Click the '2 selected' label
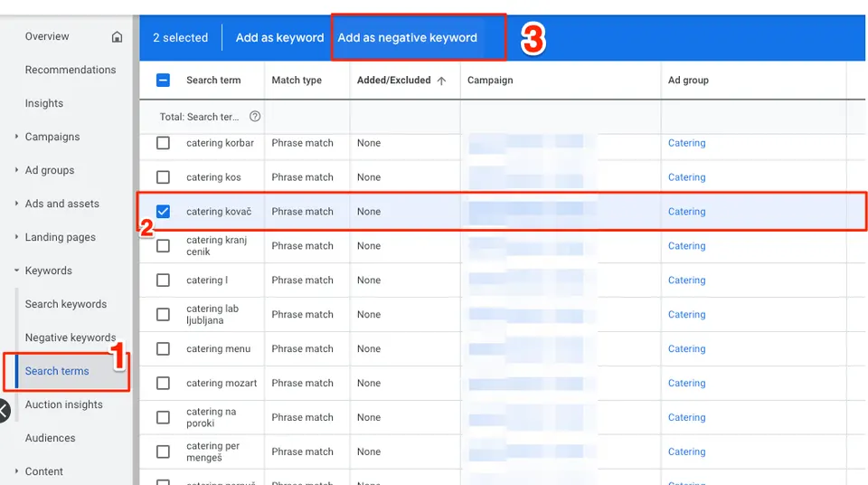This screenshot has width=868, height=485. point(181,38)
